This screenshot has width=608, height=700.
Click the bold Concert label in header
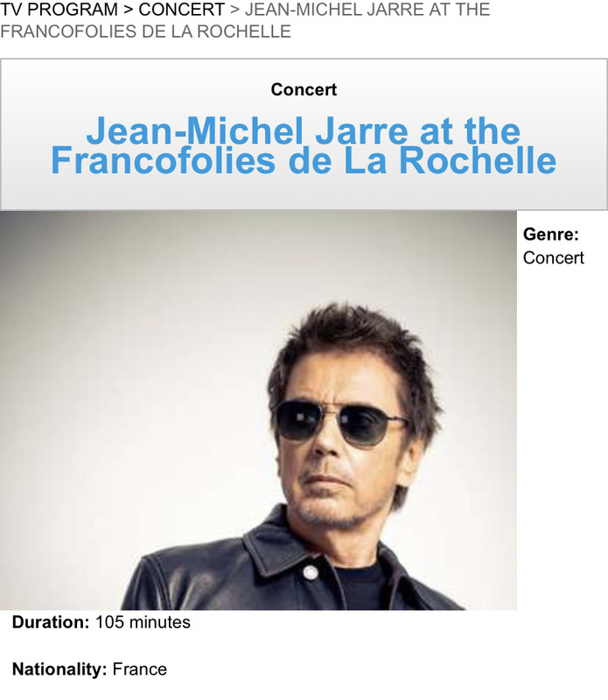tap(304, 89)
